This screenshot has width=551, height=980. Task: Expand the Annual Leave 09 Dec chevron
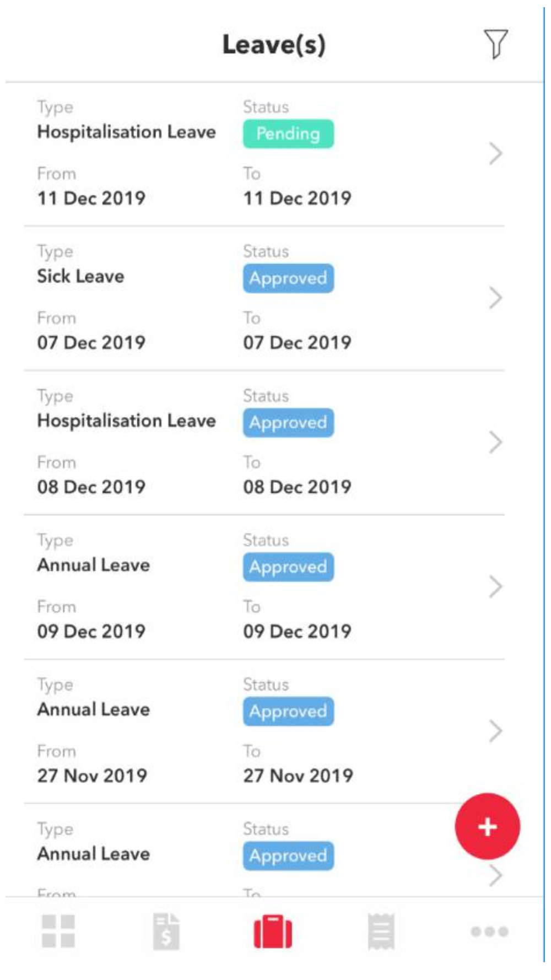(x=495, y=586)
